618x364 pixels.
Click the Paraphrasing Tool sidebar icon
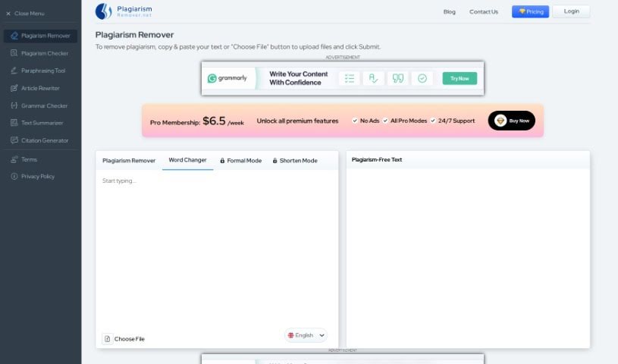14,71
